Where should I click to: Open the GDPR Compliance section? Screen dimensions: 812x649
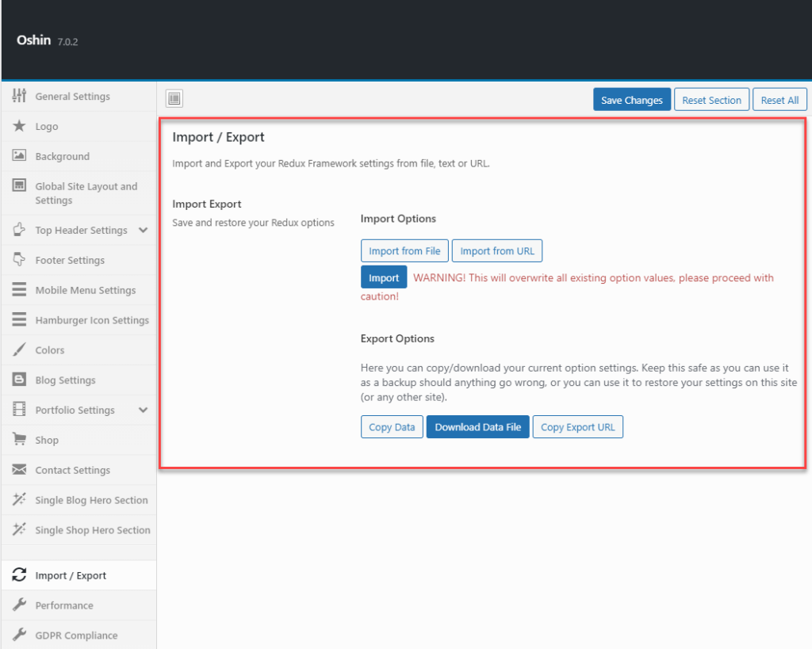coord(75,635)
